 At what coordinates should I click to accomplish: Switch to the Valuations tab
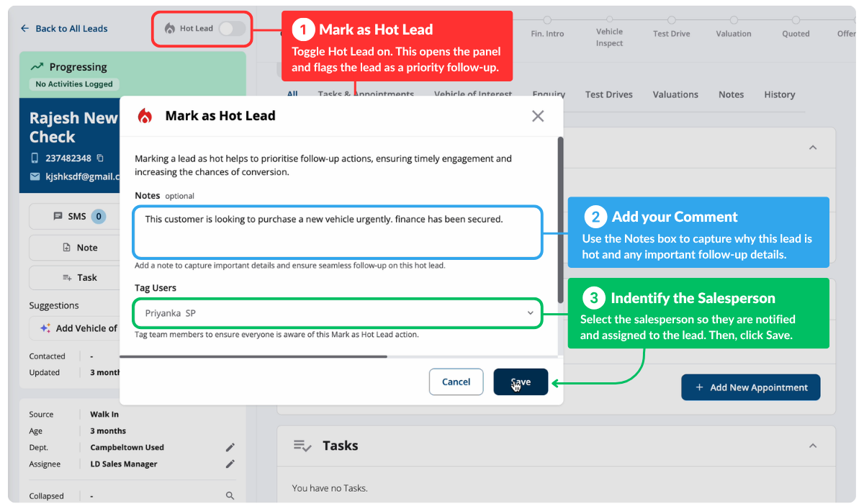click(x=675, y=94)
